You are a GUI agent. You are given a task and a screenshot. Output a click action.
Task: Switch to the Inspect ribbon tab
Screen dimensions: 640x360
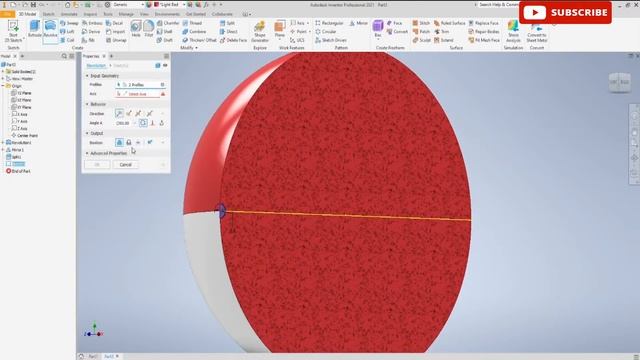click(90, 14)
